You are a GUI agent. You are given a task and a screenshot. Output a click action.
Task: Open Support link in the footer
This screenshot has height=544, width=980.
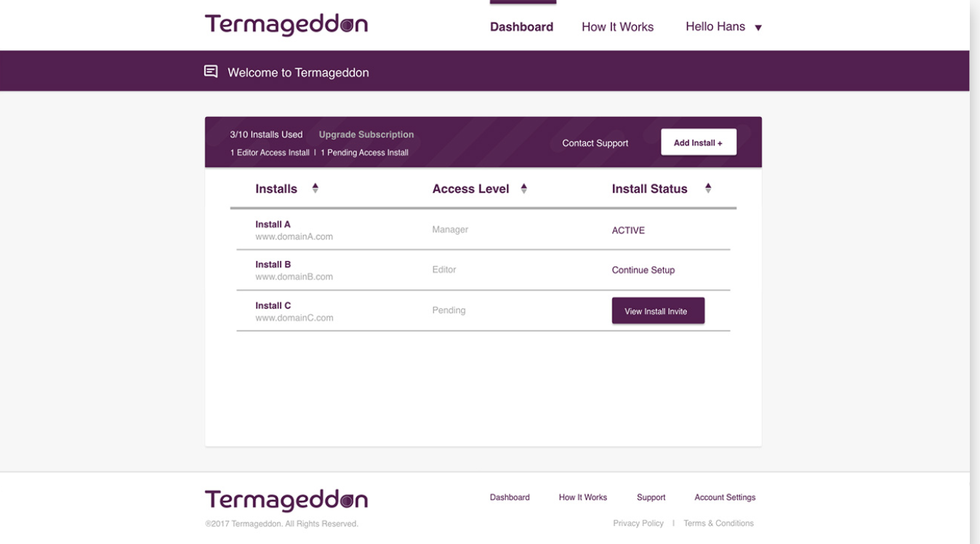click(651, 497)
